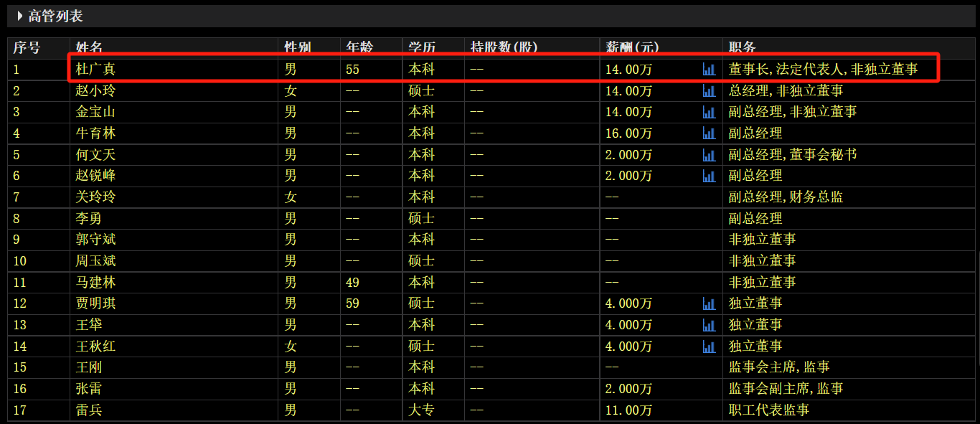This screenshot has width=980, height=424.
Task: Select the name 马建林
Action: [95, 283]
